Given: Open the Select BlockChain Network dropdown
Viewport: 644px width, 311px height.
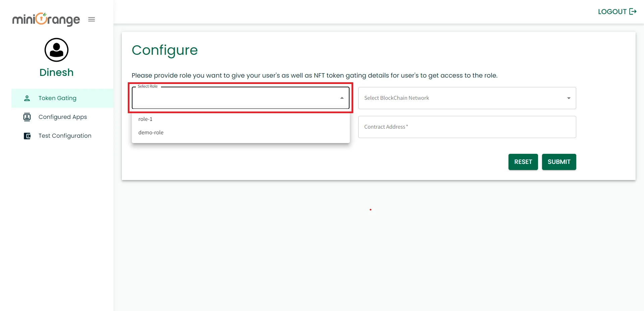Looking at the screenshot, I should coord(463,98).
